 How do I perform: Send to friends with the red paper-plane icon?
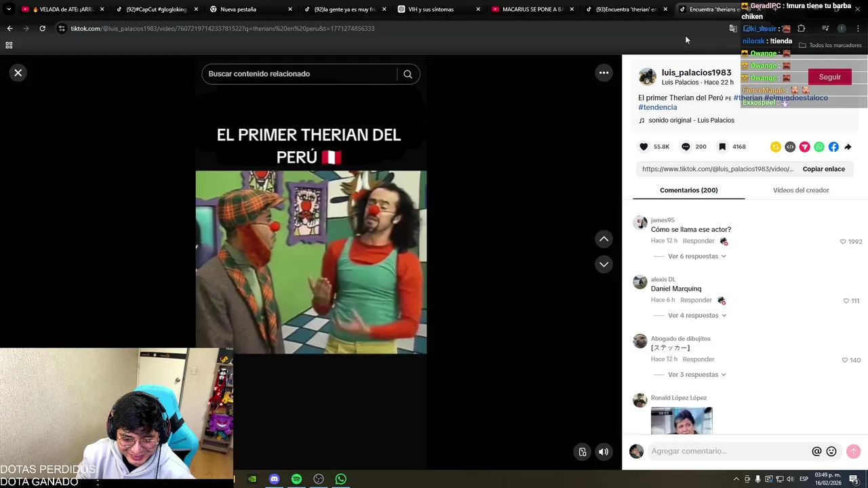pyautogui.click(x=805, y=146)
